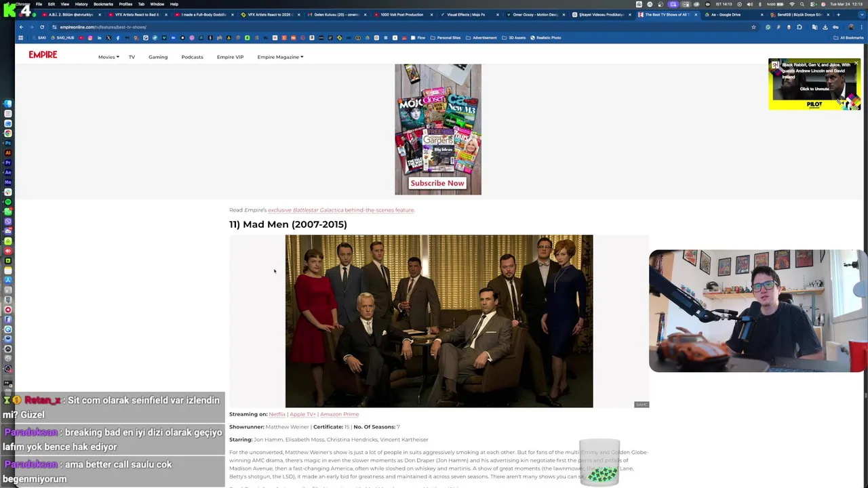
Task: Open the Gaming section in Empire nav
Action: tap(158, 57)
